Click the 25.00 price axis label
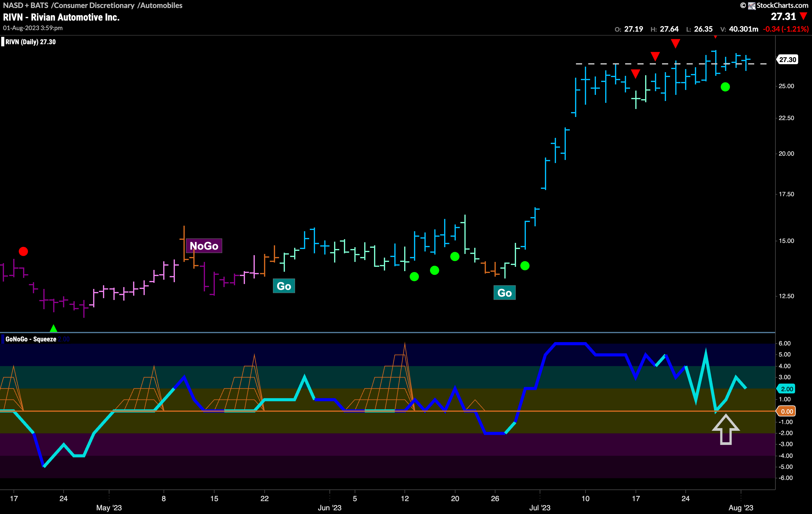The height and width of the screenshot is (514, 812). 786,86
